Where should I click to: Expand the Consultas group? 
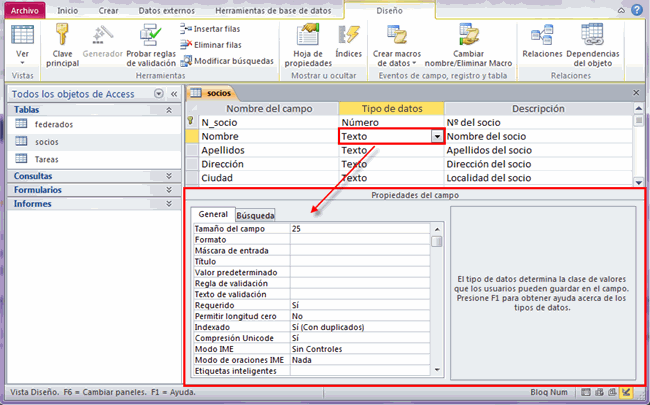tap(167, 175)
